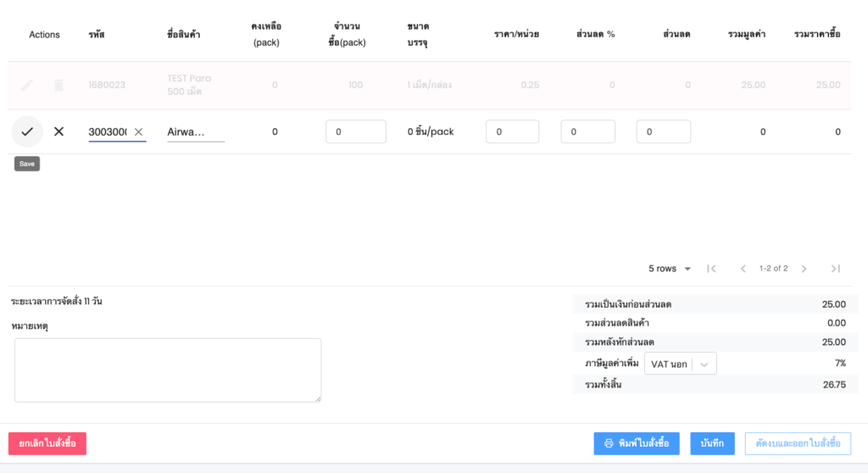Image resolution: width=868 pixels, height=473 pixels.
Task: Click the ส่วนลด % input field
Action: click(587, 131)
